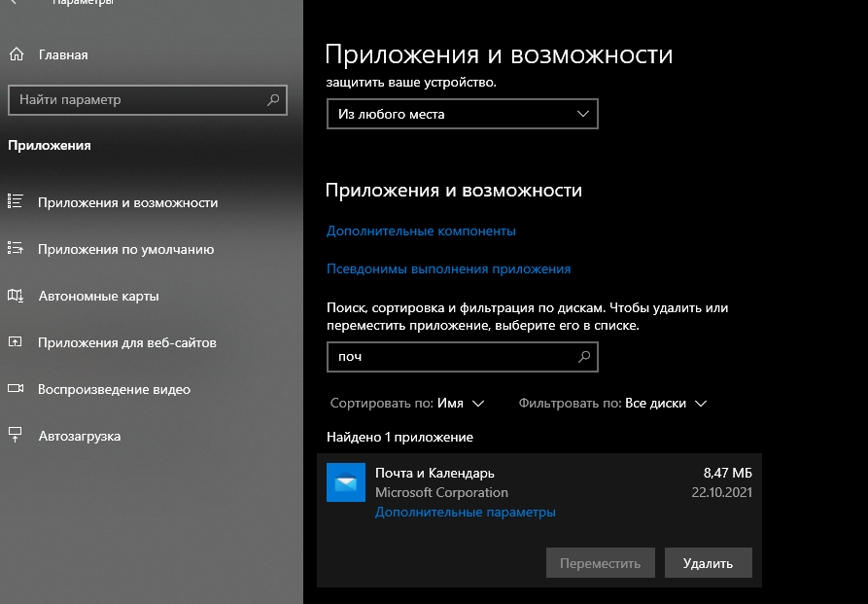The height and width of the screenshot is (604, 868).
Task: Click the Воспроизведение видео camera icon
Action: pyautogui.click(x=16, y=389)
